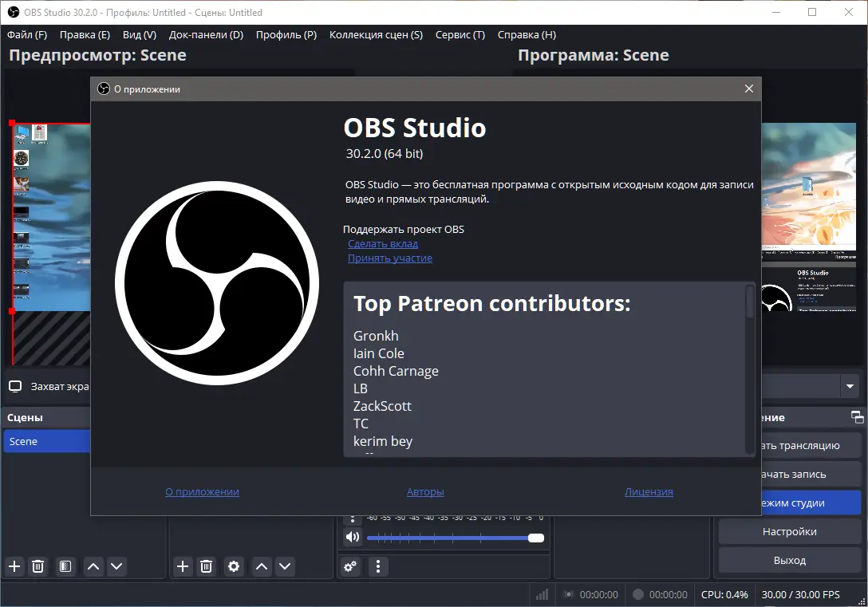This screenshot has height=607, width=868.
Task: Open source properties gear icon
Action: (234, 566)
